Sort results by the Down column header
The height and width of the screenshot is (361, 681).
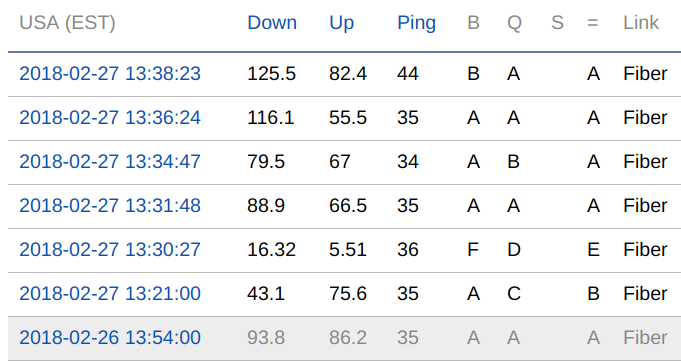click(x=272, y=23)
